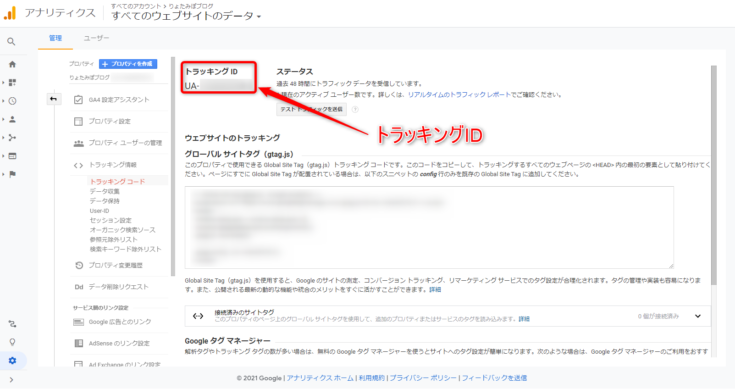This screenshot has height=389, width=735.
Task: Click vertical scrollbar of tracking panel
Action: pyautogui.click(x=714, y=175)
